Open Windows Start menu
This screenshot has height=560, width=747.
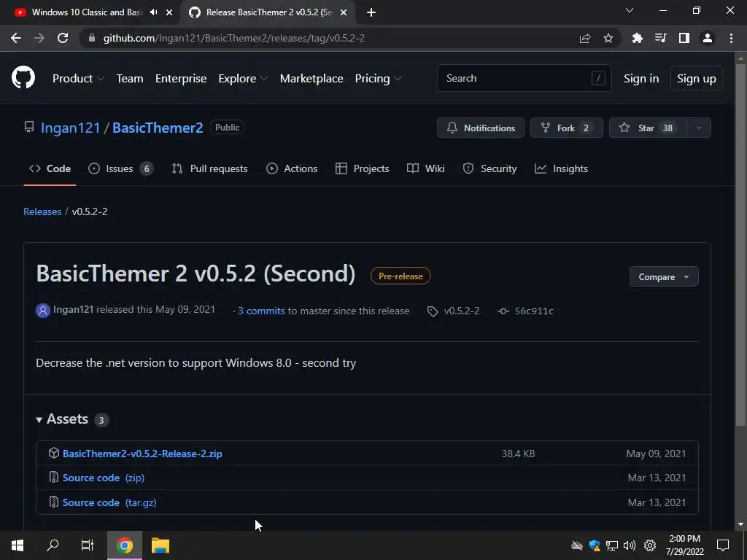(18, 545)
